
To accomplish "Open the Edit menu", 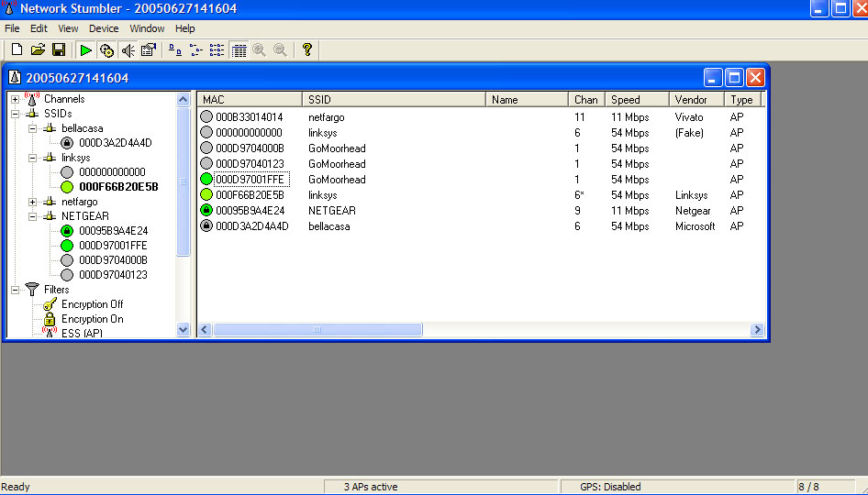I will coord(39,28).
